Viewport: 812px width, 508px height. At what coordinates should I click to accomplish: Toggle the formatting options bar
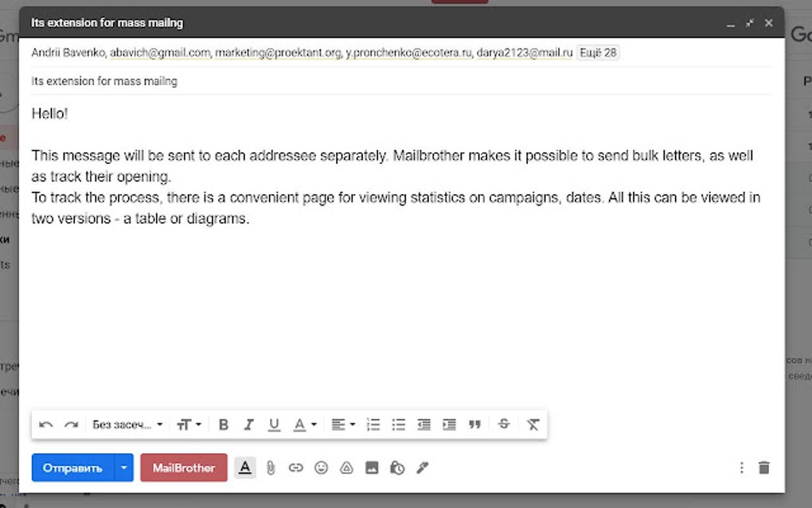(x=245, y=467)
